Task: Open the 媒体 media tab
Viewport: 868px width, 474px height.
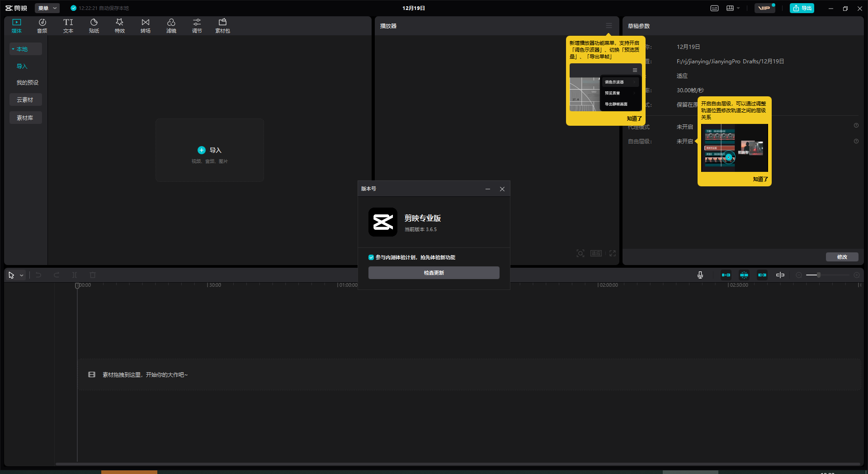Action: [17, 26]
